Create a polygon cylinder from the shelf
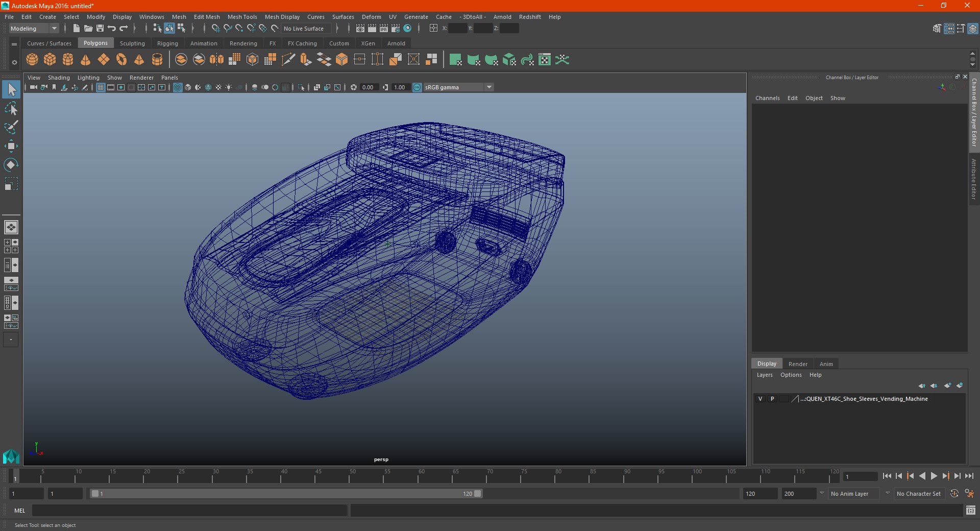The height and width of the screenshot is (531, 980). click(68, 60)
